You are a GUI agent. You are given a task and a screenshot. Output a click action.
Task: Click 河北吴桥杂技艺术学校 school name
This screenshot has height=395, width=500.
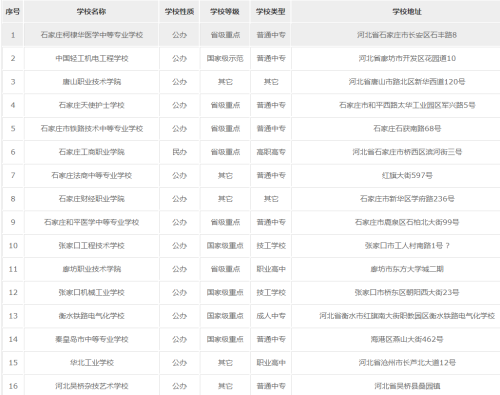point(92,386)
